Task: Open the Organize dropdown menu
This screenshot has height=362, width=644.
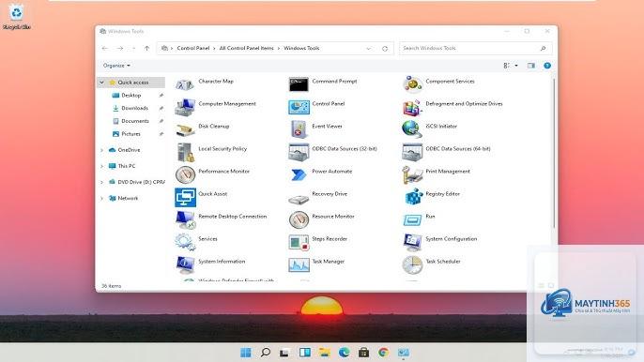Action: pos(116,66)
